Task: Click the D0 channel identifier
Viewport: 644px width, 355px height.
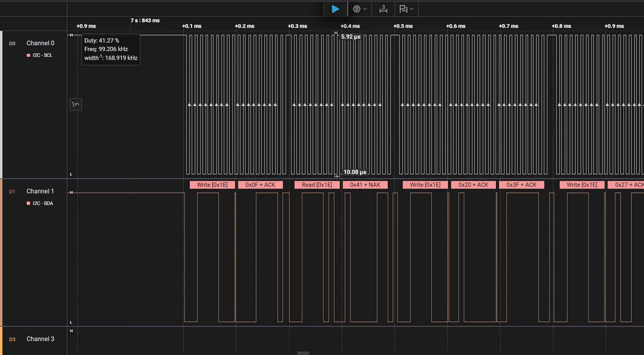Action: (x=12, y=43)
